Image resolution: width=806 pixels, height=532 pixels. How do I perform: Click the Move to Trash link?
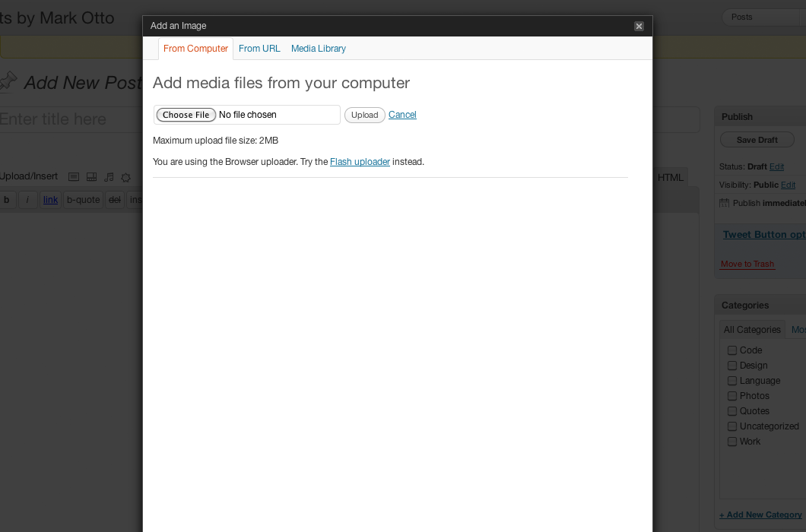pos(747,264)
